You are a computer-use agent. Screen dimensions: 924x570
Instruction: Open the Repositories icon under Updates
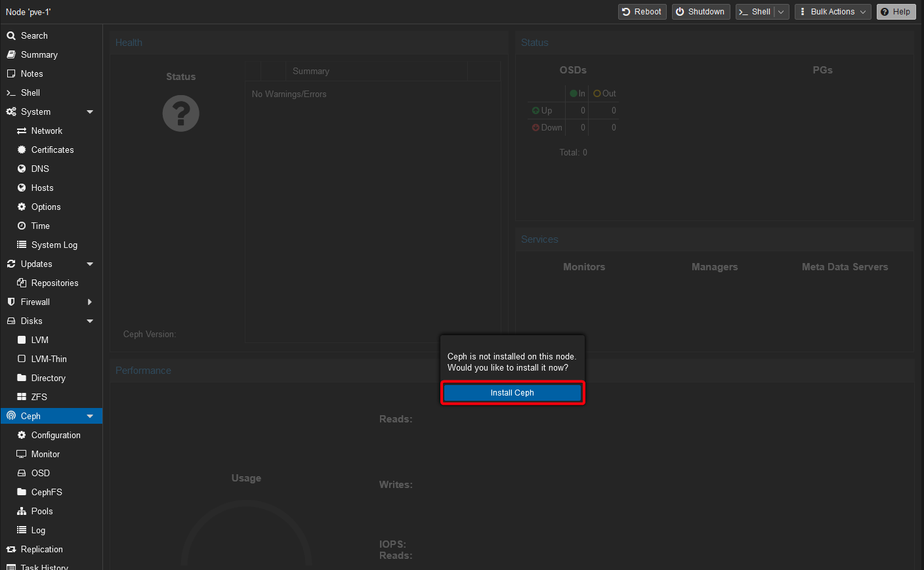[22, 283]
